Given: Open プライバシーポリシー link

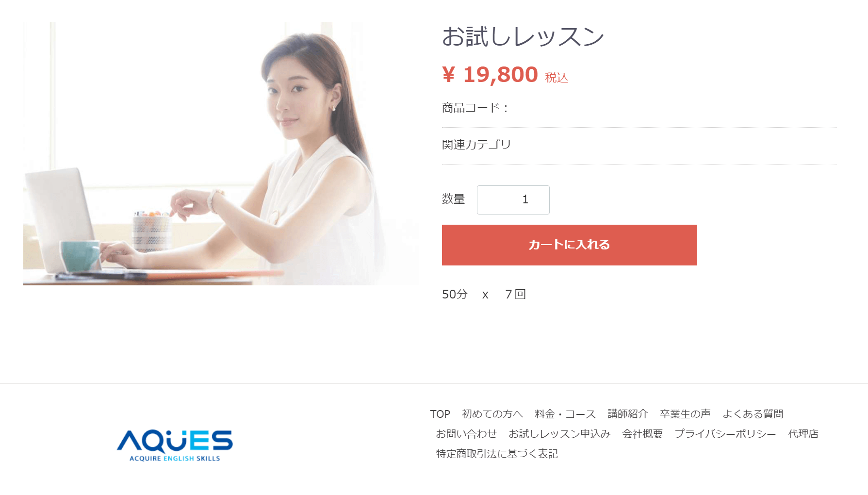Looking at the screenshot, I should click(725, 434).
